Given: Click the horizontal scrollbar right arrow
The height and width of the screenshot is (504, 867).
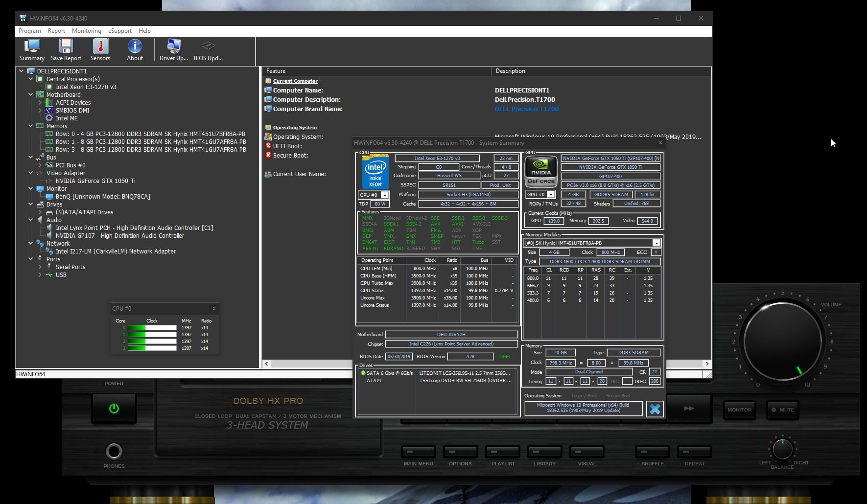Looking at the screenshot, I should pyautogui.click(x=707, y=364).
